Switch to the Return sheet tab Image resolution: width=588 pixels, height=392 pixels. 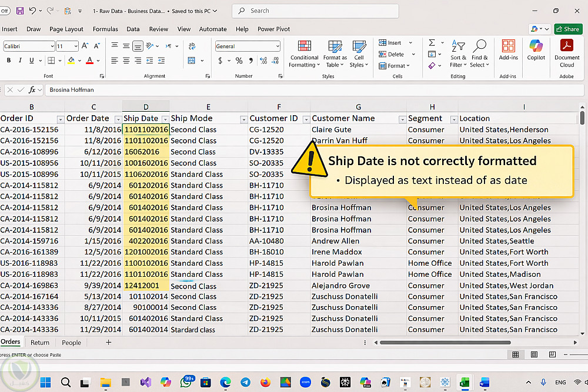coord(40,343)
